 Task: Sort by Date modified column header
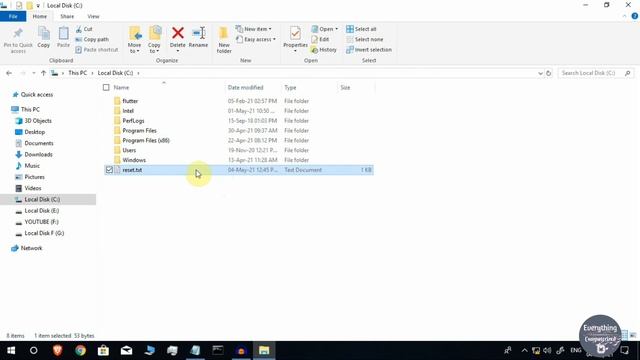pyautogui.click(x=245, y=87)
